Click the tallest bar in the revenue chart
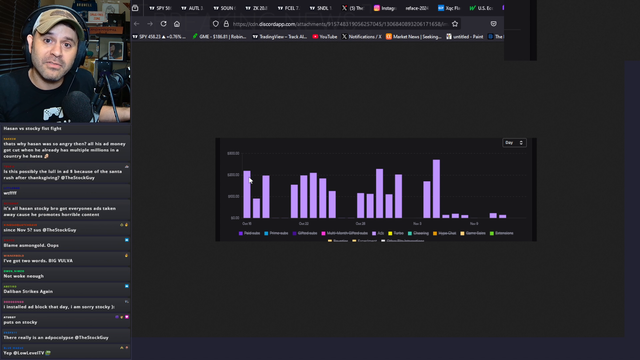The height and width of the screenshot is (360, 640). pos(436,189)
